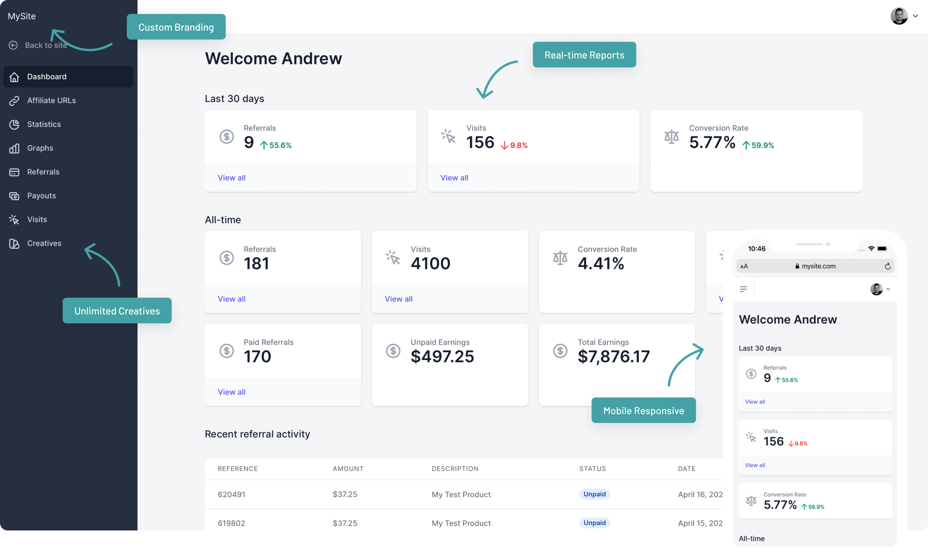
Task: Open Statistics via the pie chart icon
Action: [14, 124]
